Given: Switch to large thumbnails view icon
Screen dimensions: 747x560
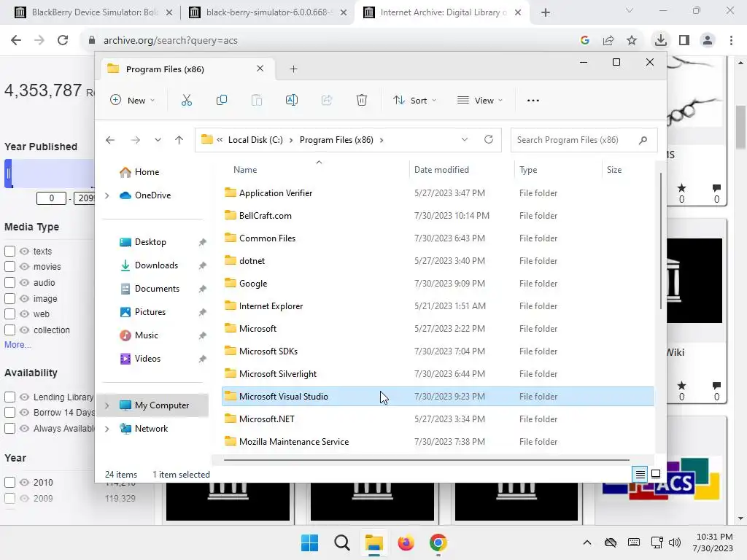Looking at the screenshot, I should tap(656, 474).
